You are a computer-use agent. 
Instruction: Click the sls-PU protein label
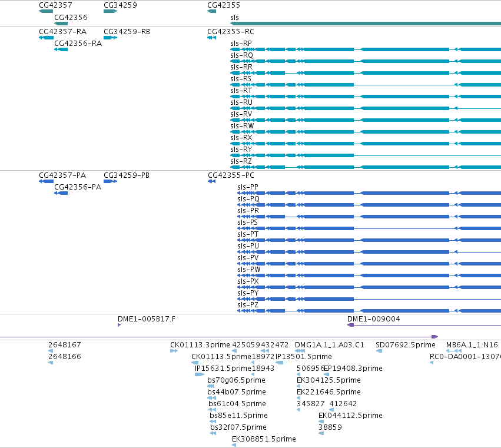(x=248, y=246)
